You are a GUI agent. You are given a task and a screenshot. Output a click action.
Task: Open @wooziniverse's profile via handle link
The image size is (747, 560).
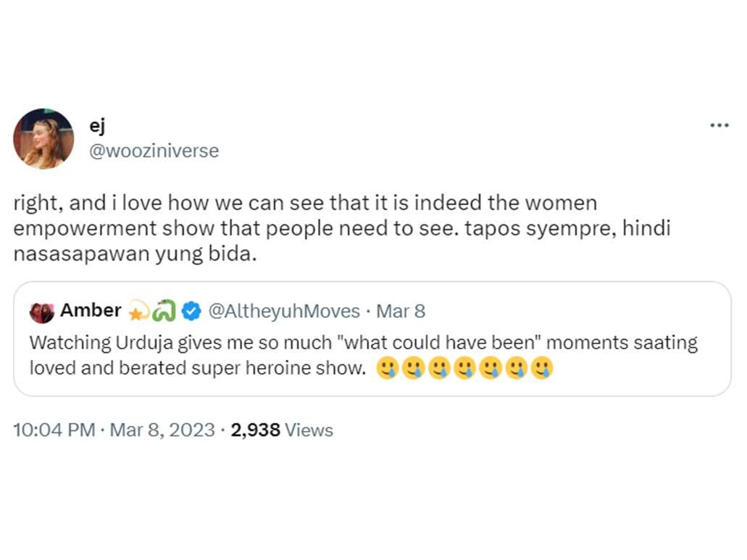tap(154, 151)
